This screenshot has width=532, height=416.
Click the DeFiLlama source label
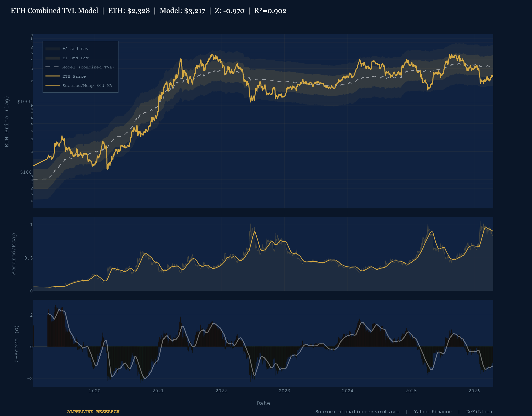[479, 412]
